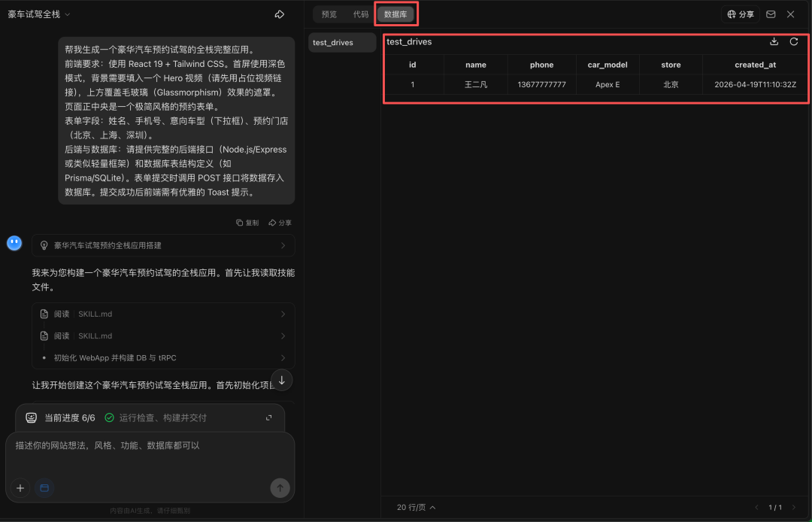Click the plus attachment icon in message box
The image size is (812, 522).
pos(20,488)
